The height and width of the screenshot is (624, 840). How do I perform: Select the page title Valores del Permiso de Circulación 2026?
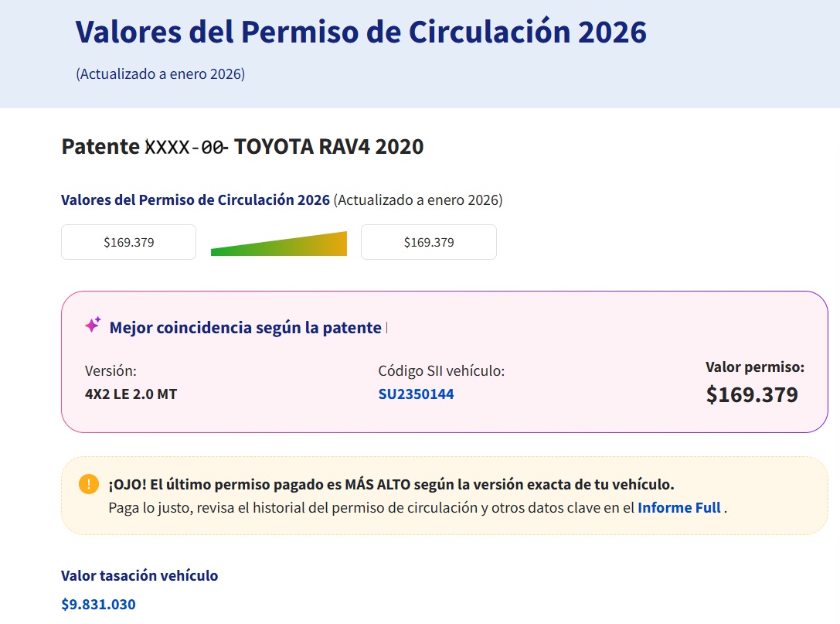click(x=360, y=32)
